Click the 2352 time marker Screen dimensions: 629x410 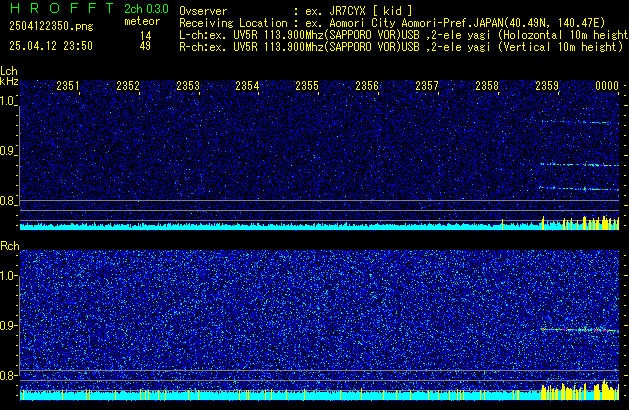pyautogui.click(x=128, y=86)
